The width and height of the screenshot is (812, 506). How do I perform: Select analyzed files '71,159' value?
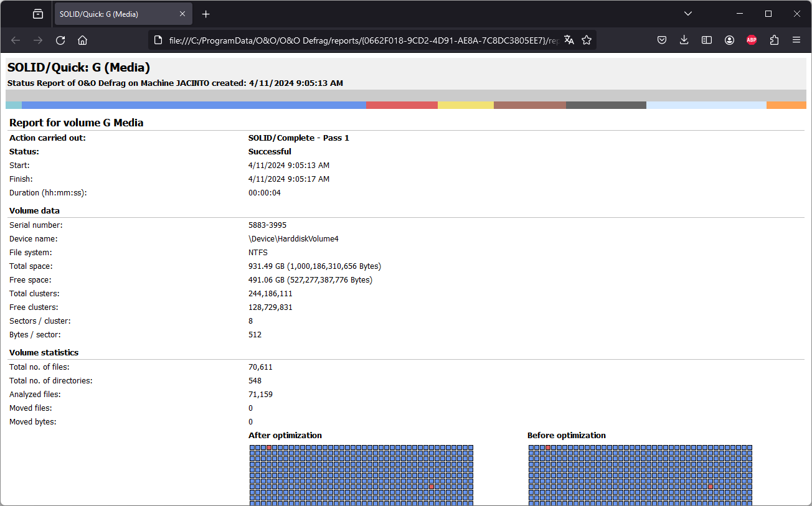point(260,394)
